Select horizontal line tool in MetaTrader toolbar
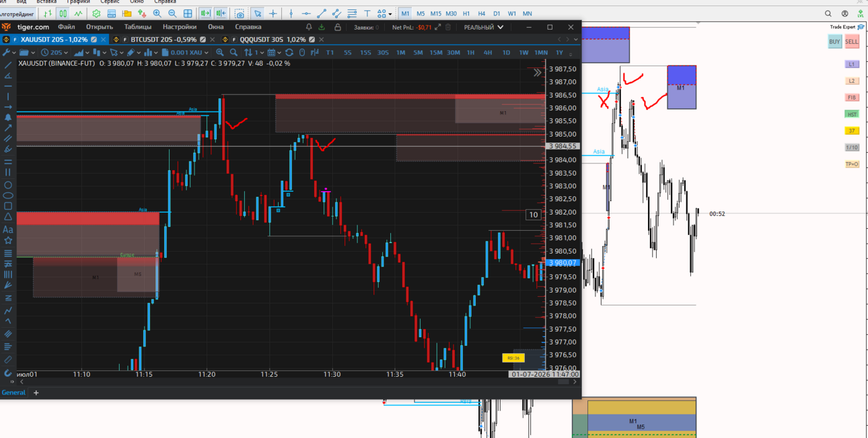This screenshot has width=868, height=438. point(306,13)
